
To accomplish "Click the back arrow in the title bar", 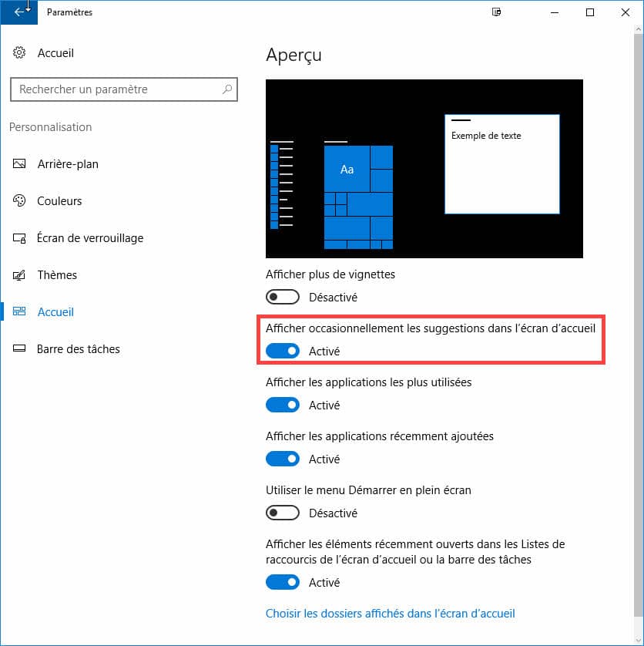I will pyautogui.click(x=19, y=12).
